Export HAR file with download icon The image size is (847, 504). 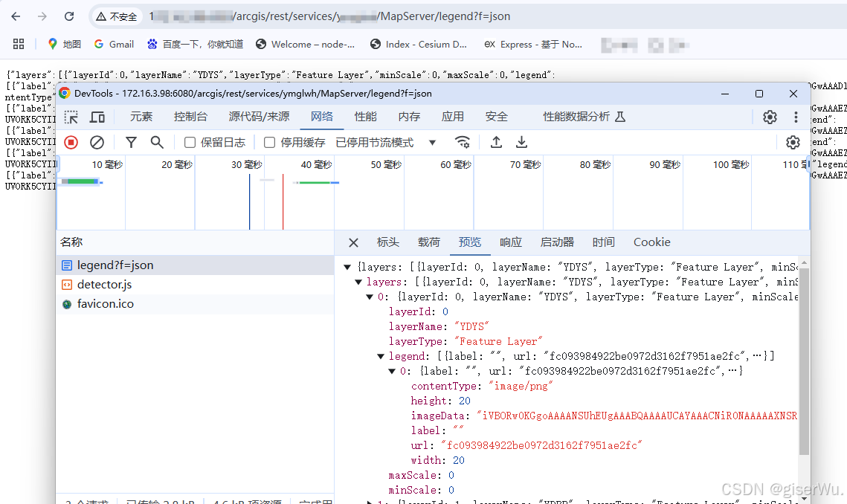521,142
